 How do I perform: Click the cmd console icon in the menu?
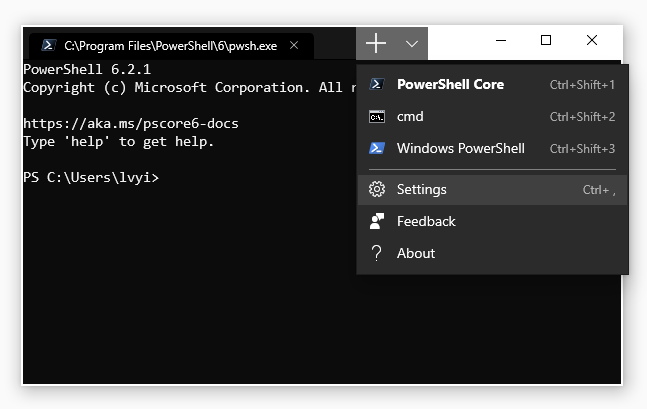pyautogui.click(x=377, y=117)
